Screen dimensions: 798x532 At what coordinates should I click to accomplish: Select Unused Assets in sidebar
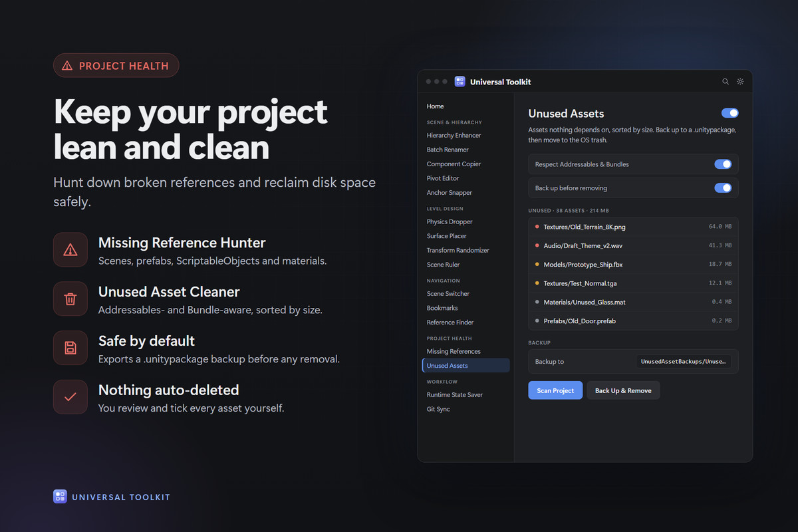coord(465,366)
